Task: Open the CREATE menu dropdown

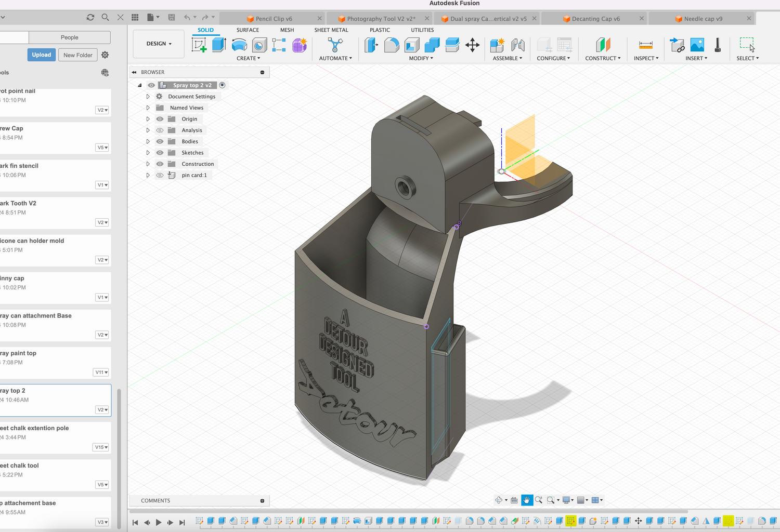Action: tap(249, 58)
